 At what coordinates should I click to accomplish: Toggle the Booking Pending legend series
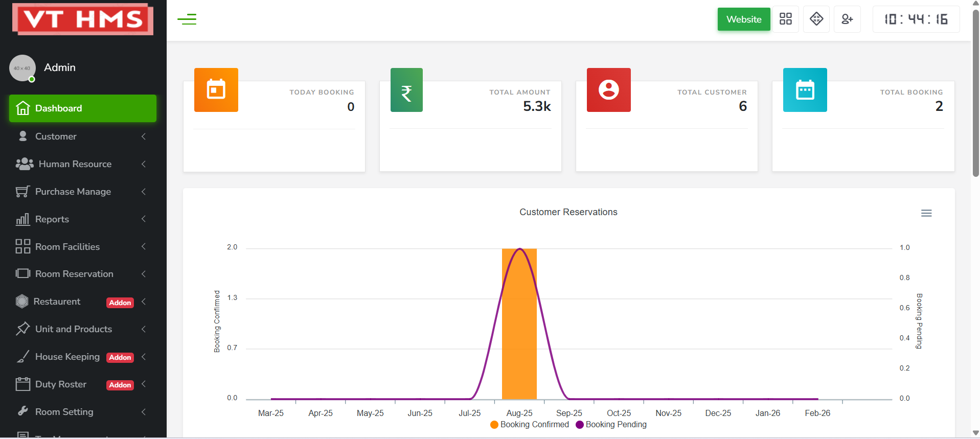611,425
